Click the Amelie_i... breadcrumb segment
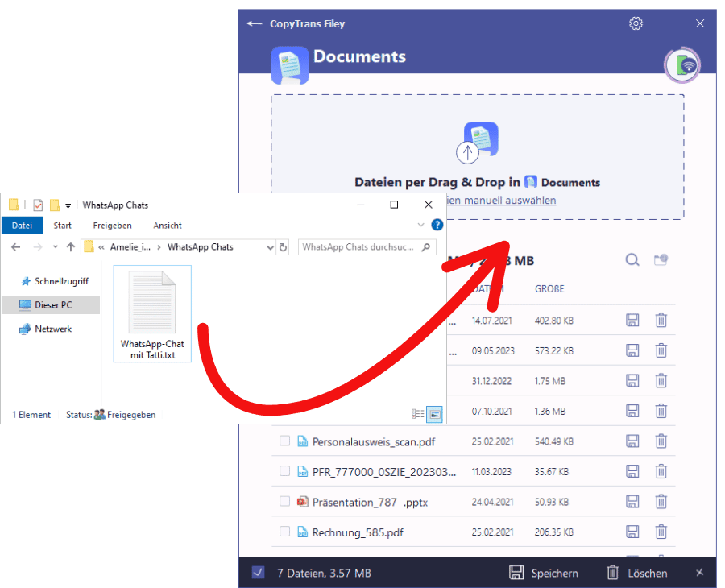The image size is (725, 588). (x=130, y=247)
